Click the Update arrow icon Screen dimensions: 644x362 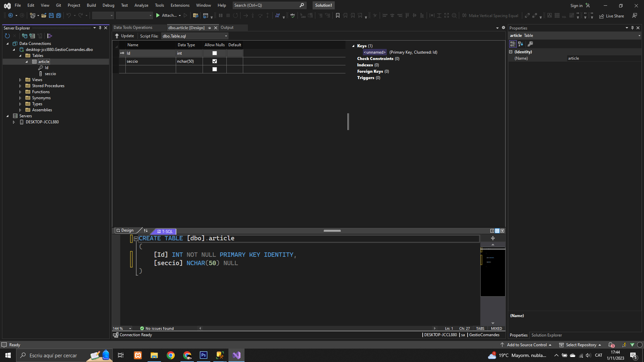pos(117,36)
